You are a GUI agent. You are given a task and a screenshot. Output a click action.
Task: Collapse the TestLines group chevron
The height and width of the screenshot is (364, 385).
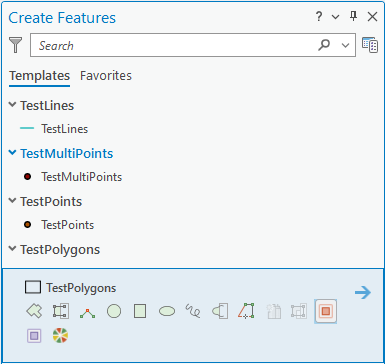12,105
